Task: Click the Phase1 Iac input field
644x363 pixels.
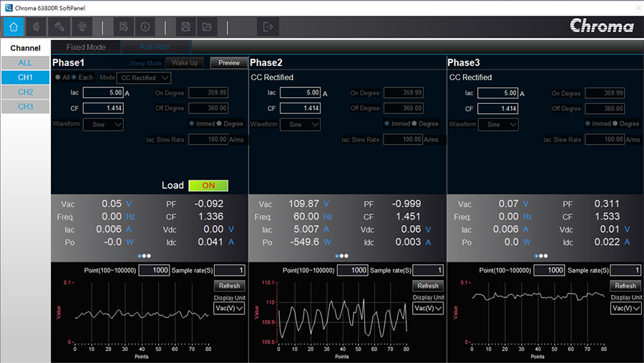Action: pos(103,93)
